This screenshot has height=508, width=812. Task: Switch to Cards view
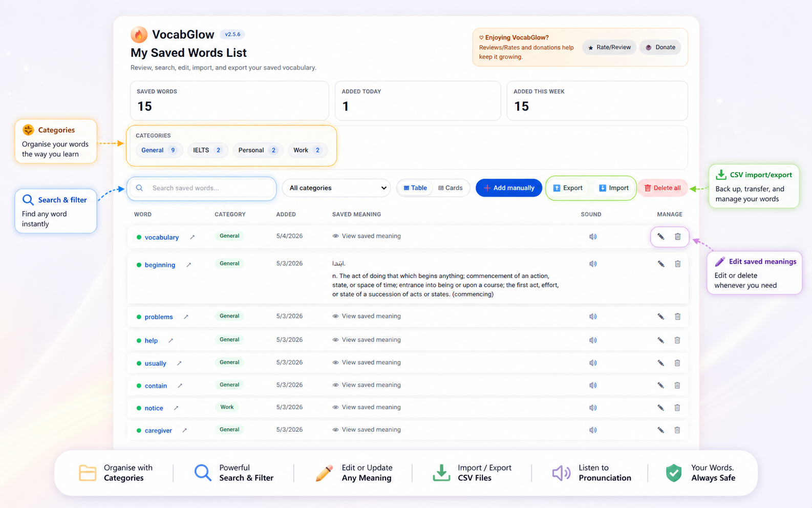tap(451, 188)
